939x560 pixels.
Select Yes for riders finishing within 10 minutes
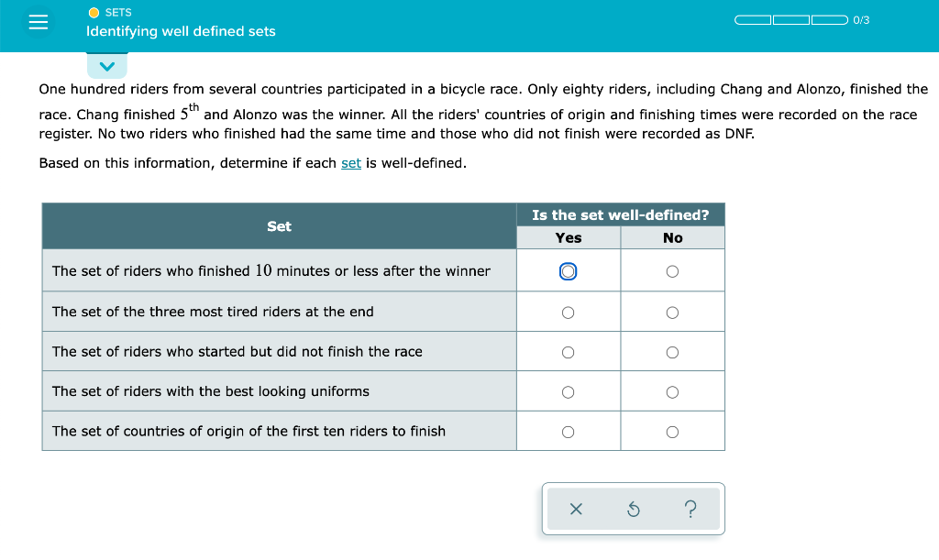569,270
